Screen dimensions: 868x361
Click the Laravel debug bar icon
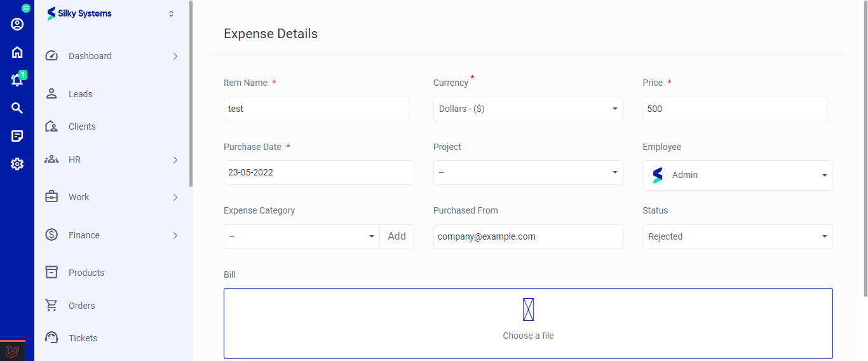tap(12, 351)
